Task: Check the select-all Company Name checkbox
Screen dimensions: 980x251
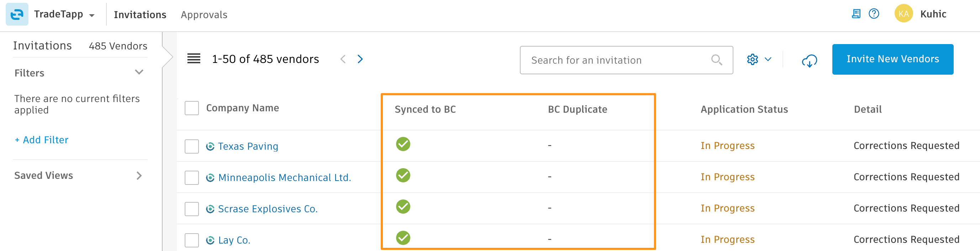Action: click(192, 108)
